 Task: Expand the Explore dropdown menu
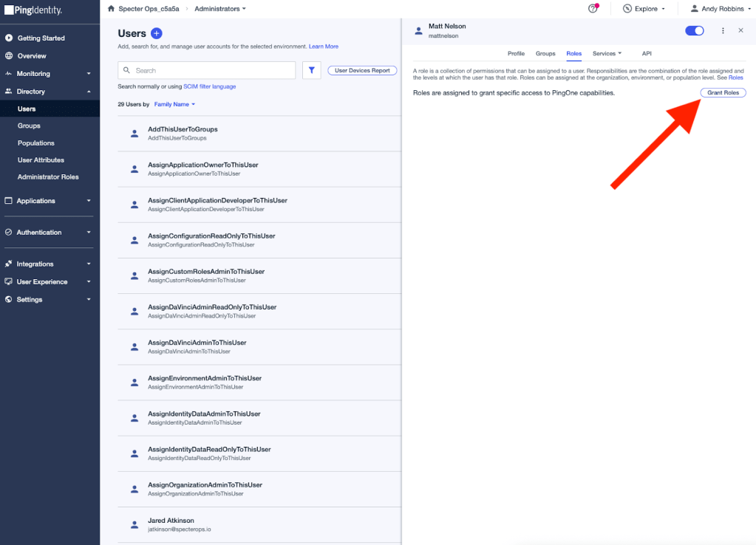point(644,9)
